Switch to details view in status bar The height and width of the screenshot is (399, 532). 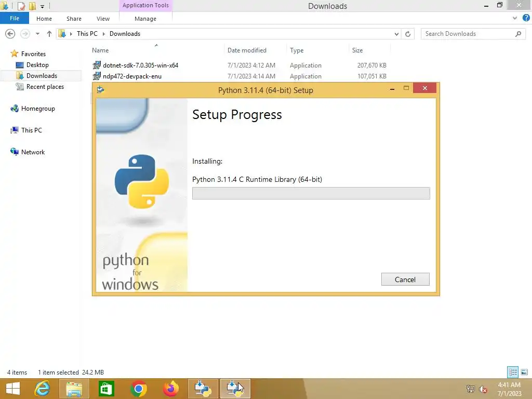click(x=513, y=372)
